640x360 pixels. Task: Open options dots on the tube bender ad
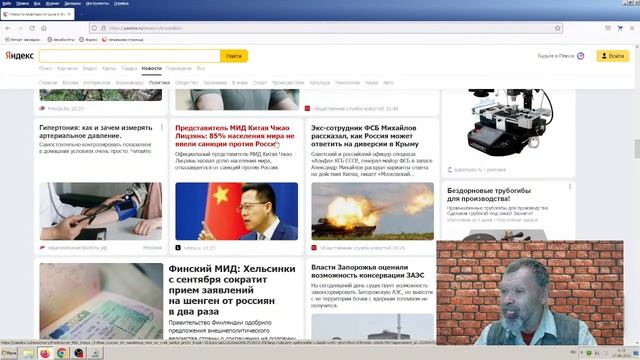point(570,187)
